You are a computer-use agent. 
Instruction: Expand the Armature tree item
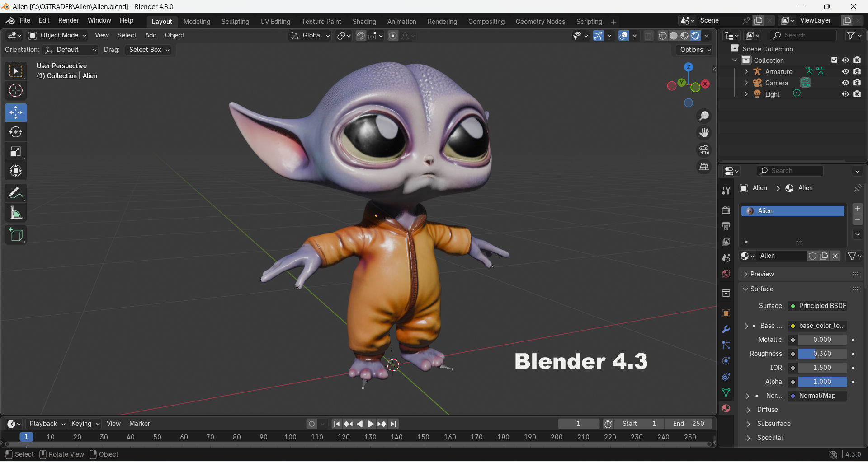tap(746, 71)
